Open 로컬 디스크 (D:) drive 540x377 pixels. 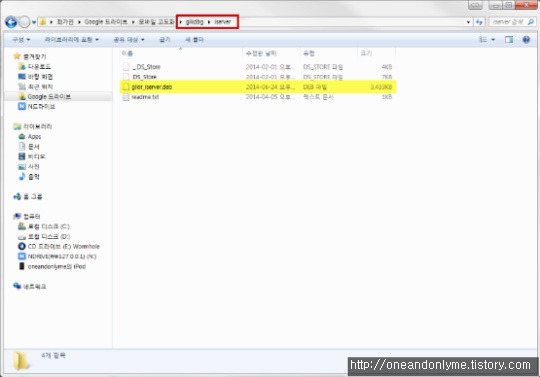tap(44, 237)
